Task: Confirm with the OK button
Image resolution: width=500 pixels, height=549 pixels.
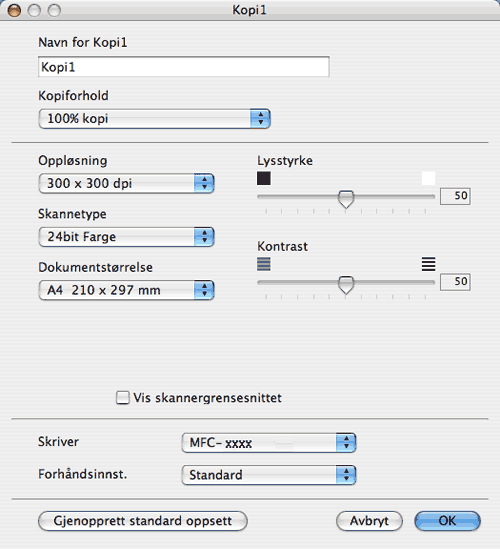Action: (x=447, y=521)
